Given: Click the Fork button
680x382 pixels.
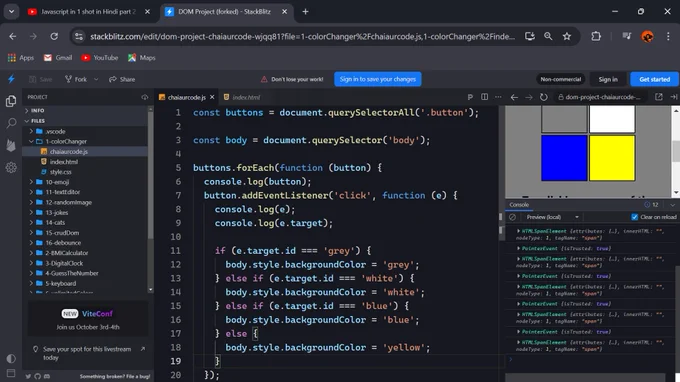Looking at the screenshot, I should pos(76,79).
